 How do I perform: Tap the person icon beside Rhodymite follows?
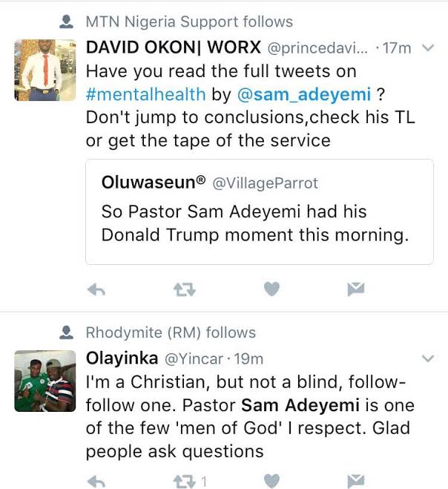tap(67, 332)
